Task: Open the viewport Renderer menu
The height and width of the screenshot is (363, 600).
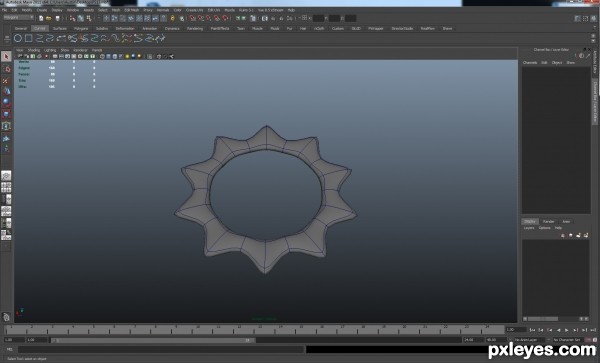Action: [80, 50]
